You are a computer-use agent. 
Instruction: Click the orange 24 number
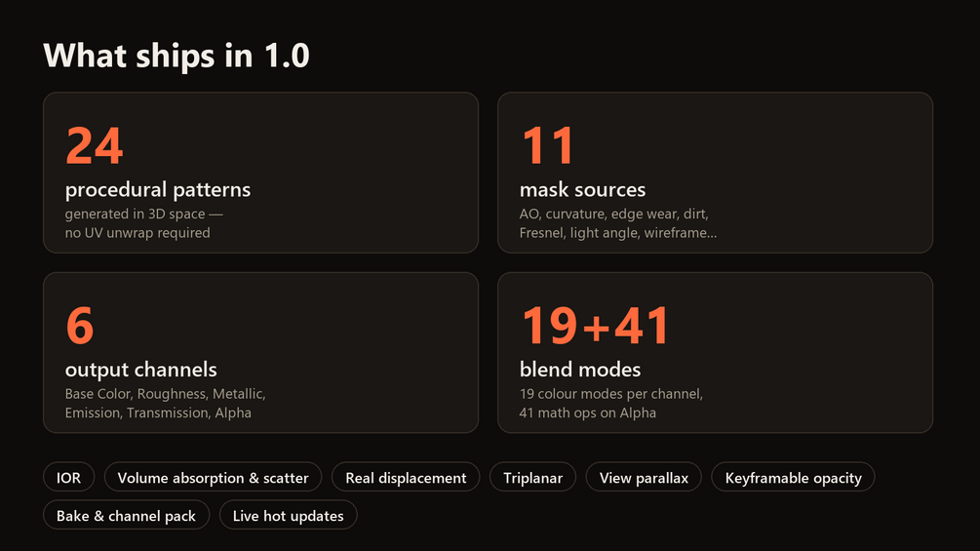tap(95, 145)
